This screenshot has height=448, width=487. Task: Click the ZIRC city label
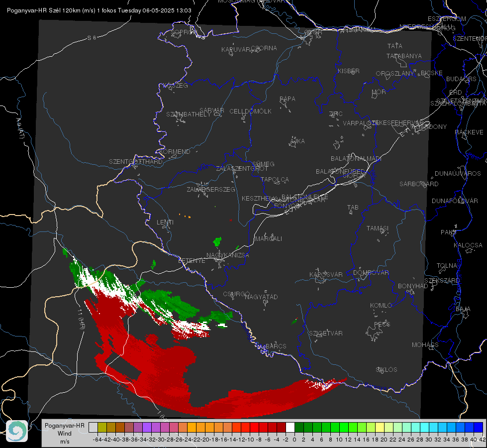(x=336, y=114)
